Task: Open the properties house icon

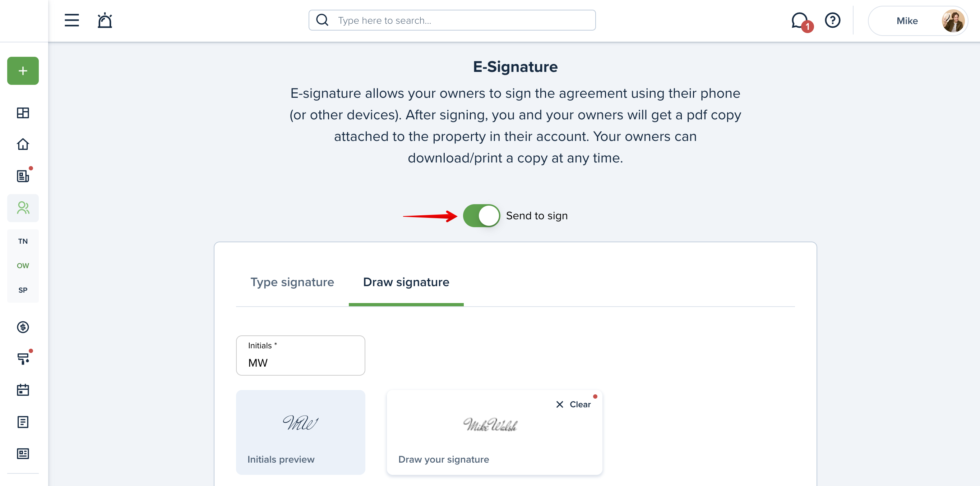Action: pos(23,144)
